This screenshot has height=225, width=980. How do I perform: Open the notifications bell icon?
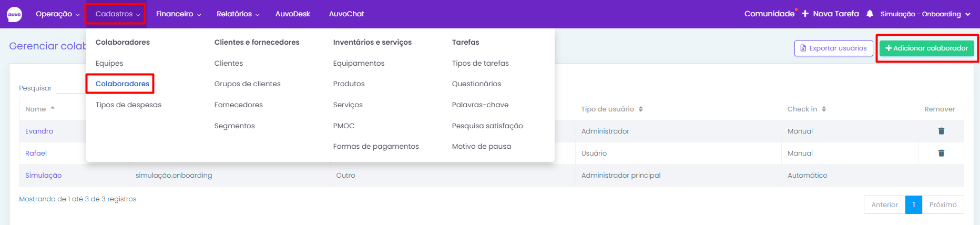[870, 14]
